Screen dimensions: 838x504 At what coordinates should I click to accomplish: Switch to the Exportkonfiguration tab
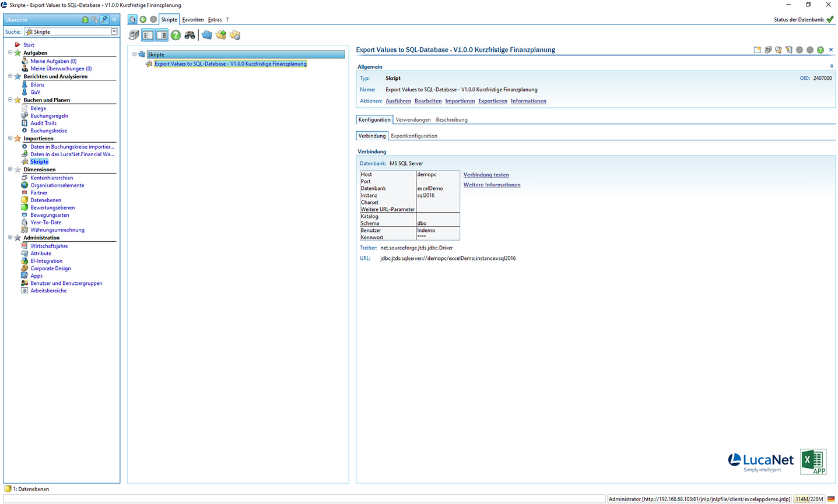tap(413, 136)
